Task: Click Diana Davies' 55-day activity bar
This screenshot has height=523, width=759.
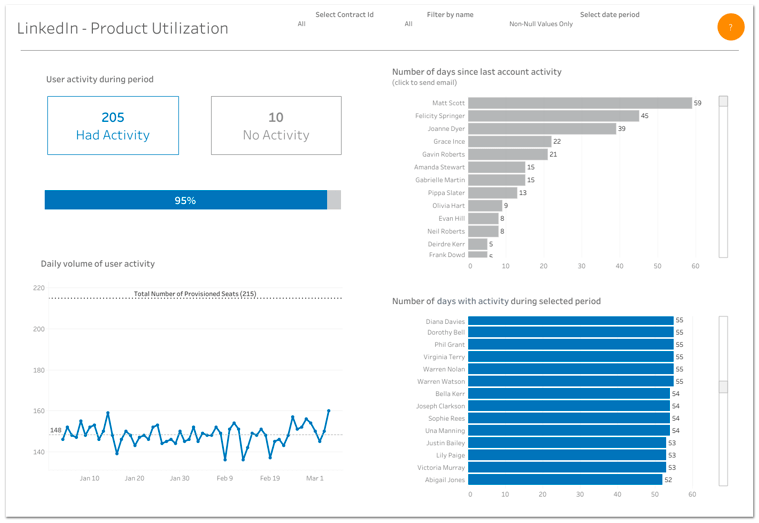Action: tap(571, 321)
